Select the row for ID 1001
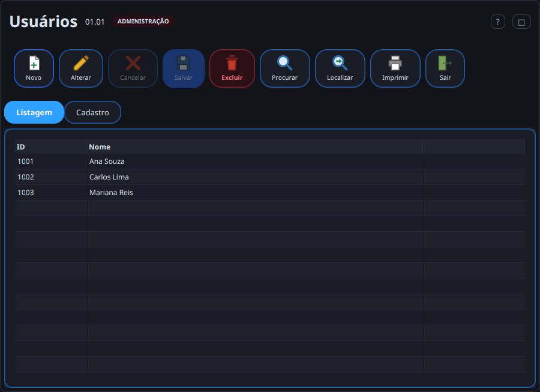Viewport: 540px width, 392px height. (x=269, y=161)
